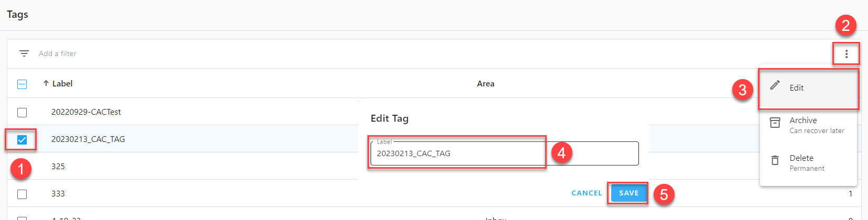The height and width of the screenshot is (220, 868).
Task: Uncheck the 20230213_CAC_TAG row checkbox
Action: point(22,139)
